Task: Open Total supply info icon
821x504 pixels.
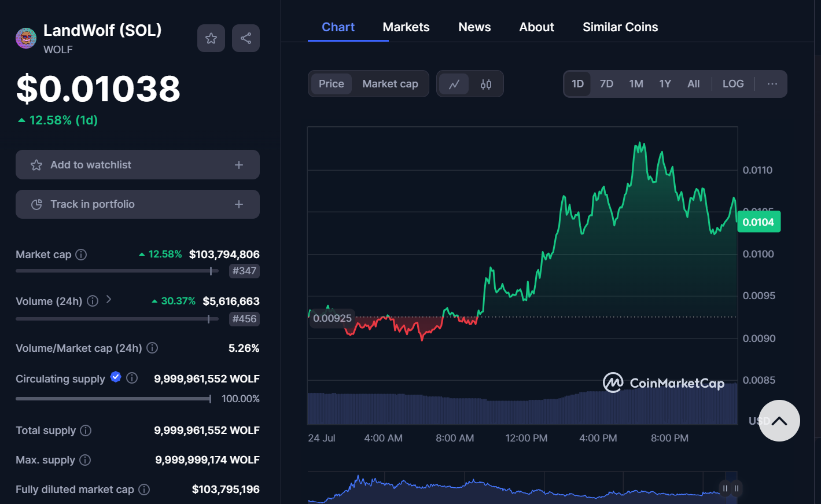Action: (86, 431)
